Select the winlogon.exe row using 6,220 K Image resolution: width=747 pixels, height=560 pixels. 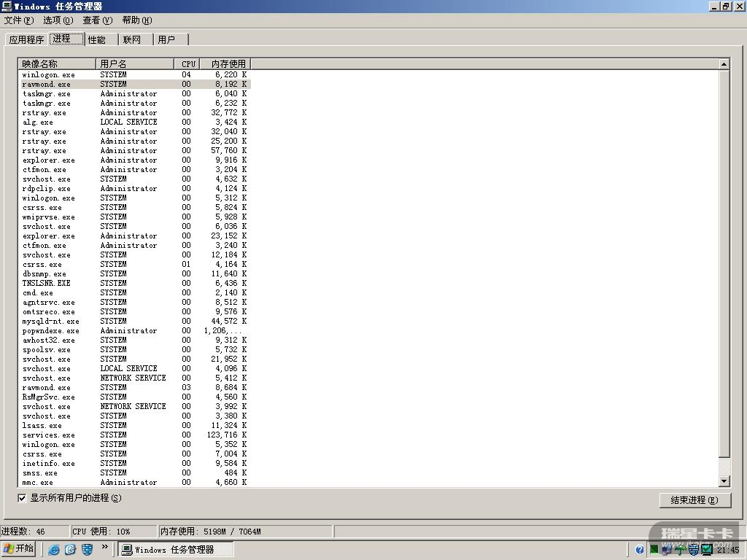tap(134, 75)
